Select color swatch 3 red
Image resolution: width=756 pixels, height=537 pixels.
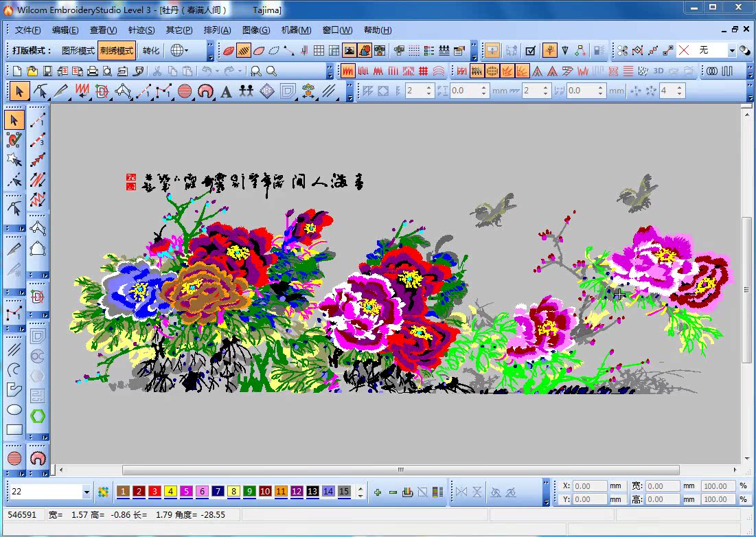(154, 491)
